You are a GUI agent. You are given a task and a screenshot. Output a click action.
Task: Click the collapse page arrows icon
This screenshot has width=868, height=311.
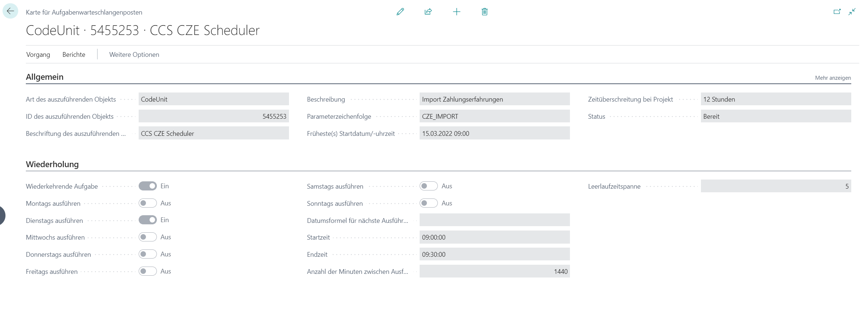tap(852, 12)
